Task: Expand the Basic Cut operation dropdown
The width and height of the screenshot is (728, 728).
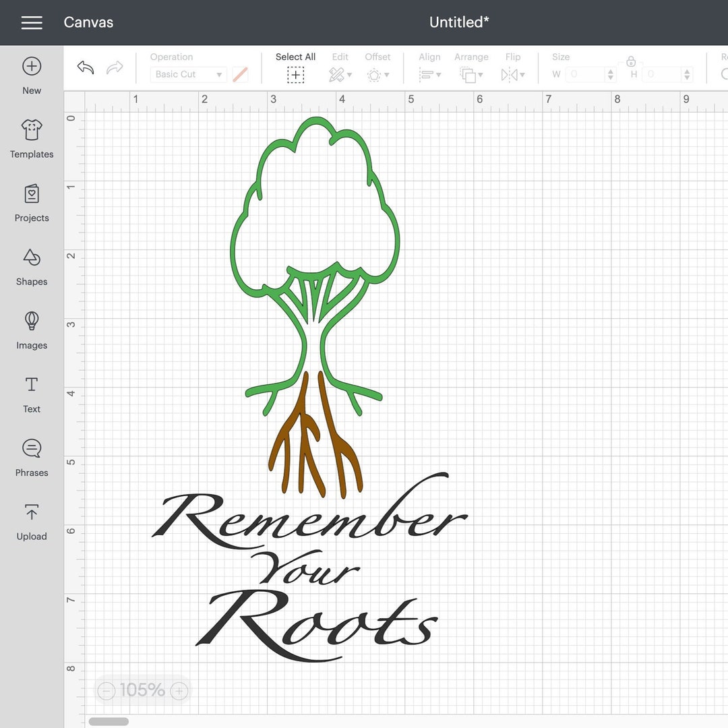Action: pos(188,74)
